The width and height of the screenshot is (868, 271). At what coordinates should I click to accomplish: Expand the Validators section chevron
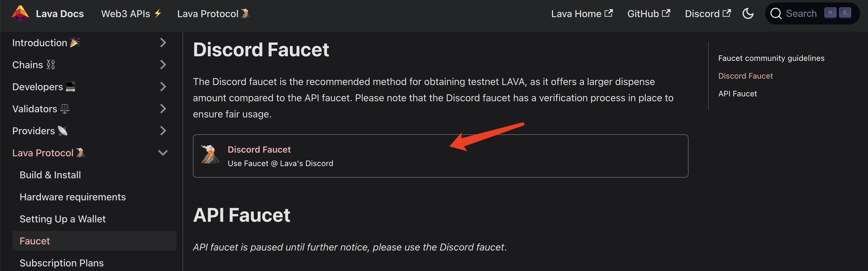click(x=163, y=109)
